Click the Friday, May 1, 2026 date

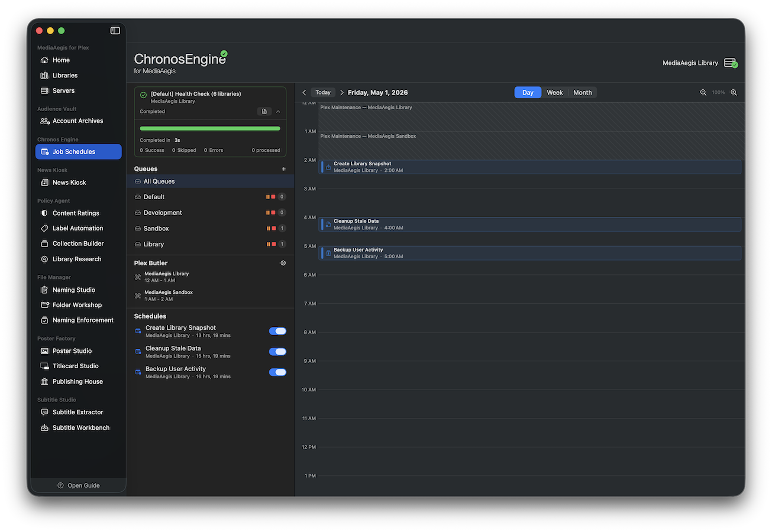pyautogui.click(x=378, y=93)
